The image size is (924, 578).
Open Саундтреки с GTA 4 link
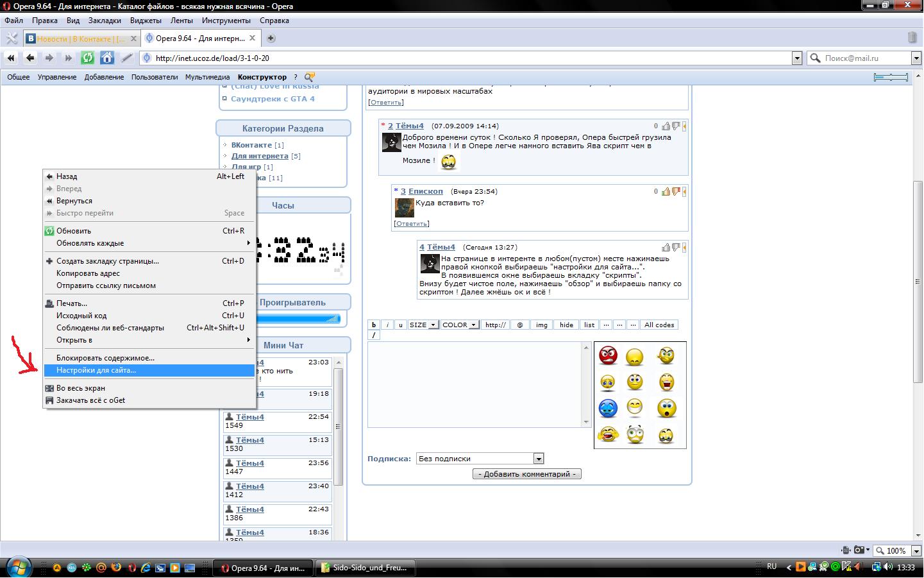273,99
